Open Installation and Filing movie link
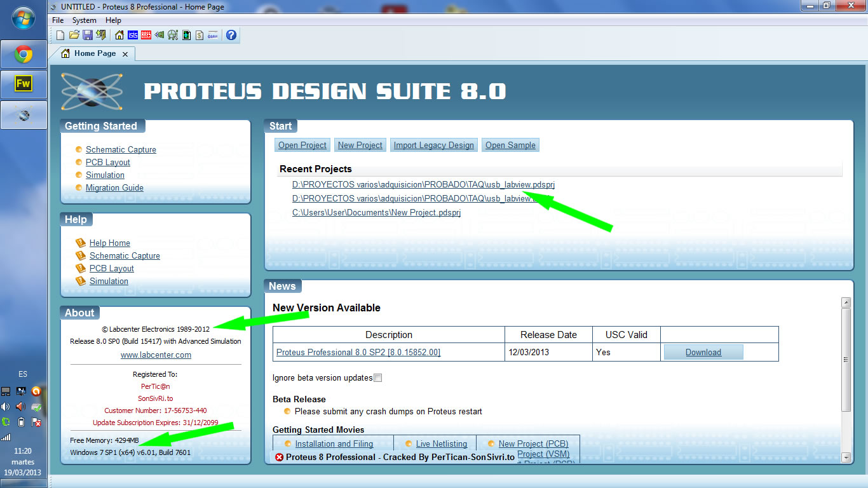The height and width of the screenshot is (488, 868). coord(334,444)
